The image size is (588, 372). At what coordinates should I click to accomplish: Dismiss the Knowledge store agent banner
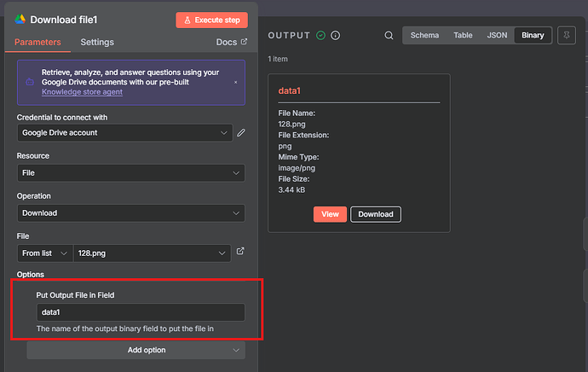235,82
